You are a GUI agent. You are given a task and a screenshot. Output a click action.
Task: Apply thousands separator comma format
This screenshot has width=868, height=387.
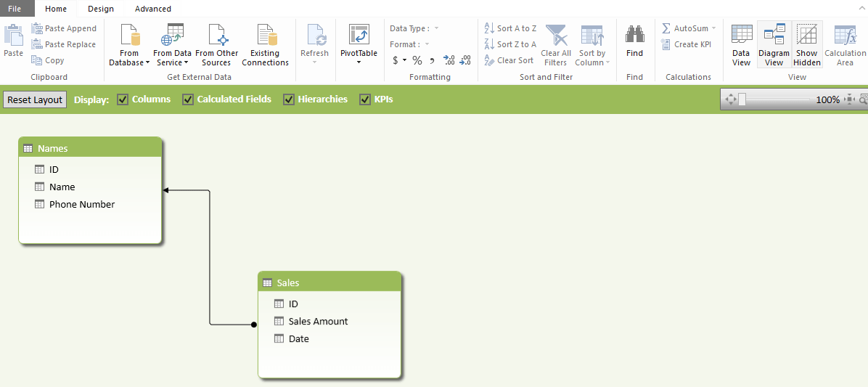(x=433, y=60)
